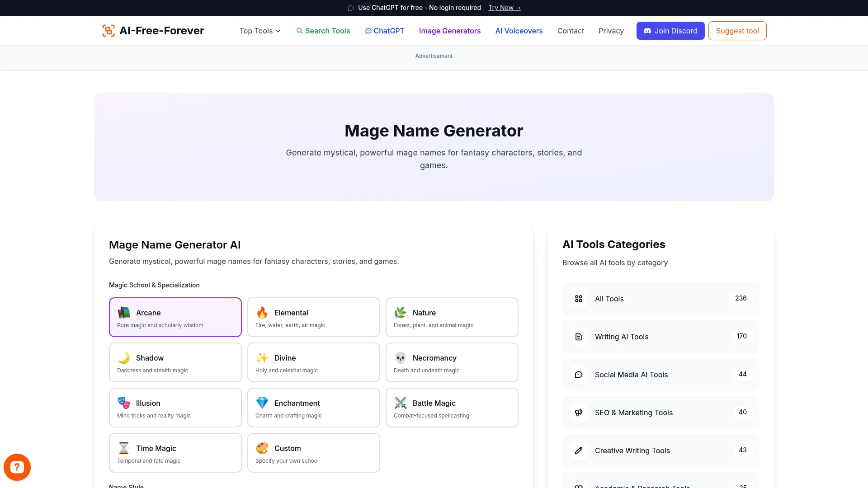Expand the Top Tools dropdown
Image resolution: width=868 pixels, height=488 pixels.
pos(260,31)
